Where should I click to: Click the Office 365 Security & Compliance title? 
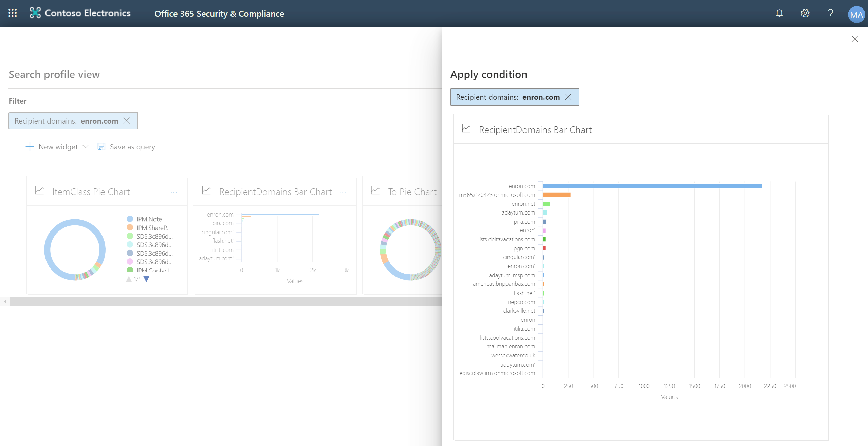(x=219, y=14)
